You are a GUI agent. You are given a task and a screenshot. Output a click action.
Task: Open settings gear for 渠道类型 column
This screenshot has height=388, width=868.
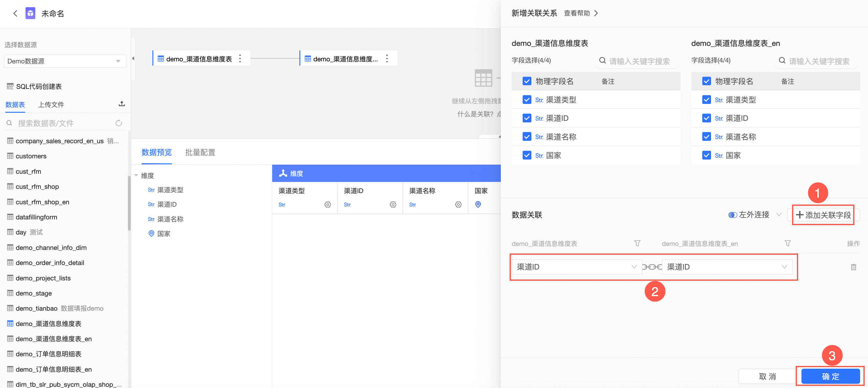pyautogui.click(x=328, y=205)
